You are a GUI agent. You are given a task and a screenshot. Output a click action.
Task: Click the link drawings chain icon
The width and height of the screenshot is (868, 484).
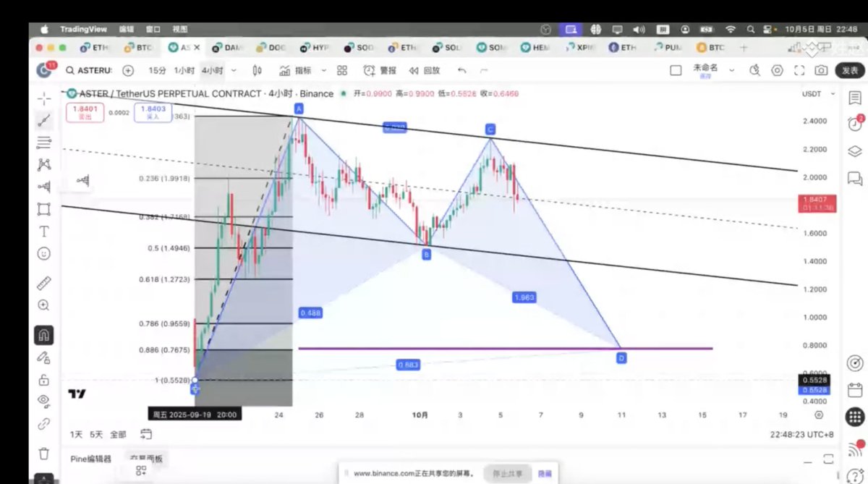click(43, 423)
